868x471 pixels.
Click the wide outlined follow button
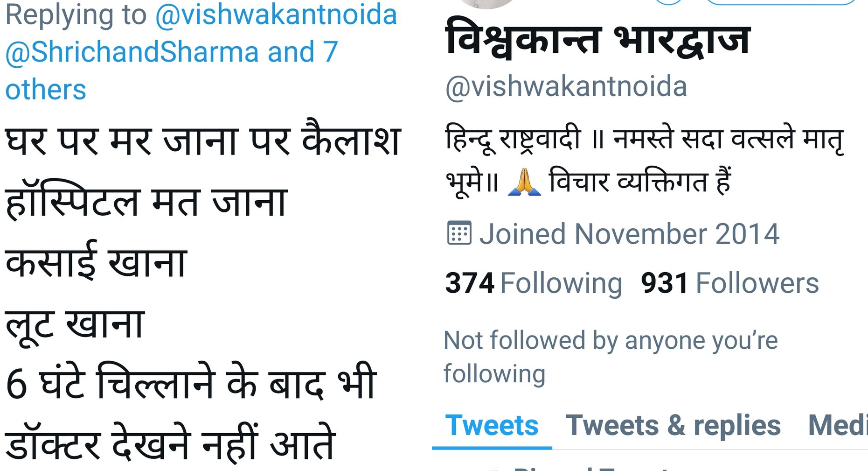tap(781, 2)
